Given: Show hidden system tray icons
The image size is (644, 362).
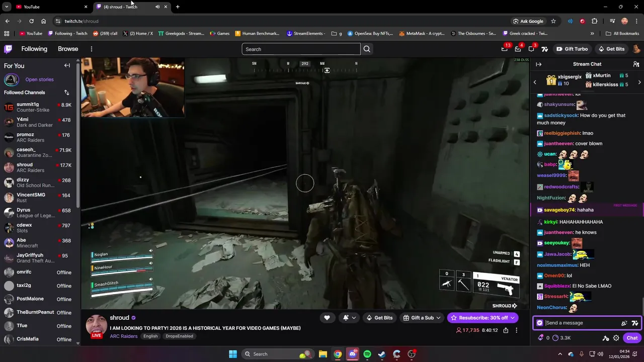Looking at the screenshot, I should (560, 354).
